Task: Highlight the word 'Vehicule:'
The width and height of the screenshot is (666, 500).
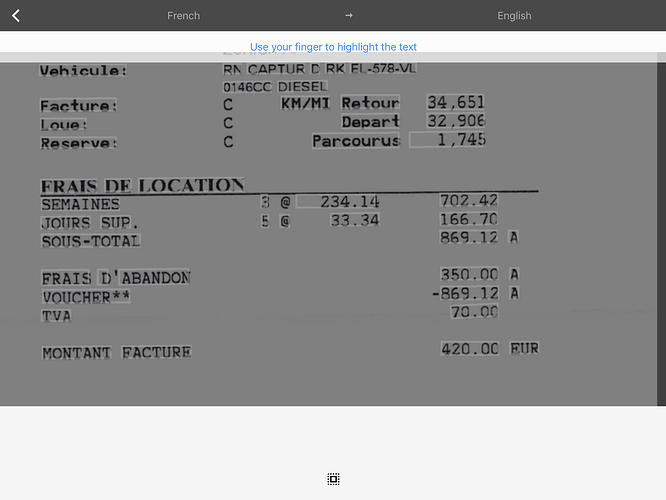Action: pyautogui.click(x=83, y=71)
